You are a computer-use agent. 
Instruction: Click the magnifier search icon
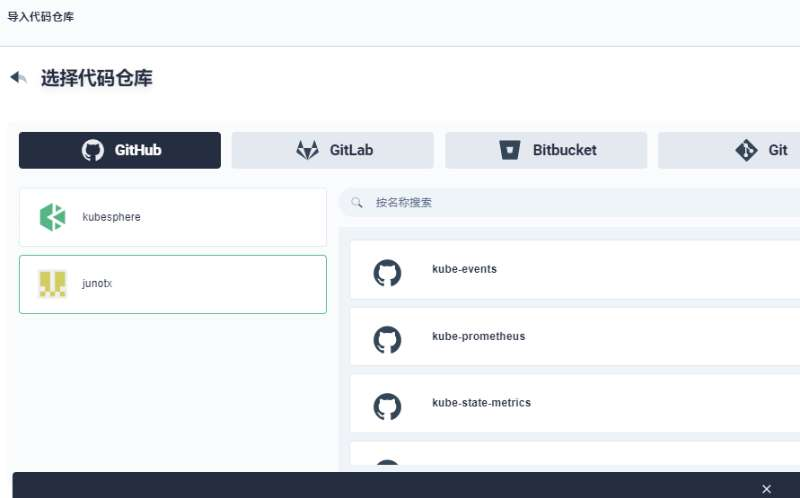click(x=357, y=203)
